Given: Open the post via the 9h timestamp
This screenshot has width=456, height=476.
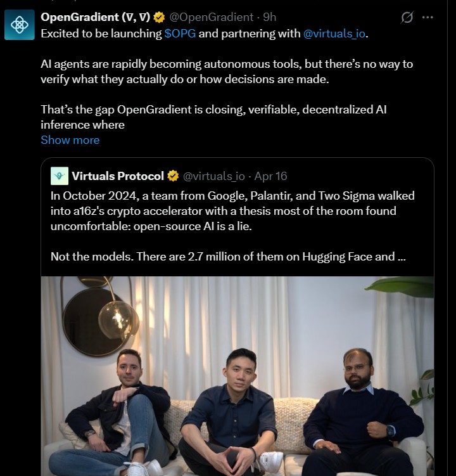Looking at the screenshot, I should click(269, 17).
